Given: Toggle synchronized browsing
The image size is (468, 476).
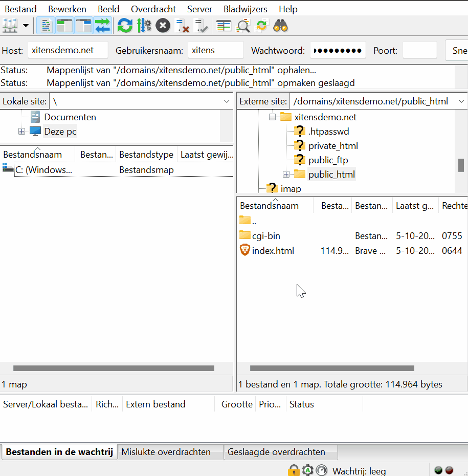Looking at the screenshot, I should click(x=262, y=26).
